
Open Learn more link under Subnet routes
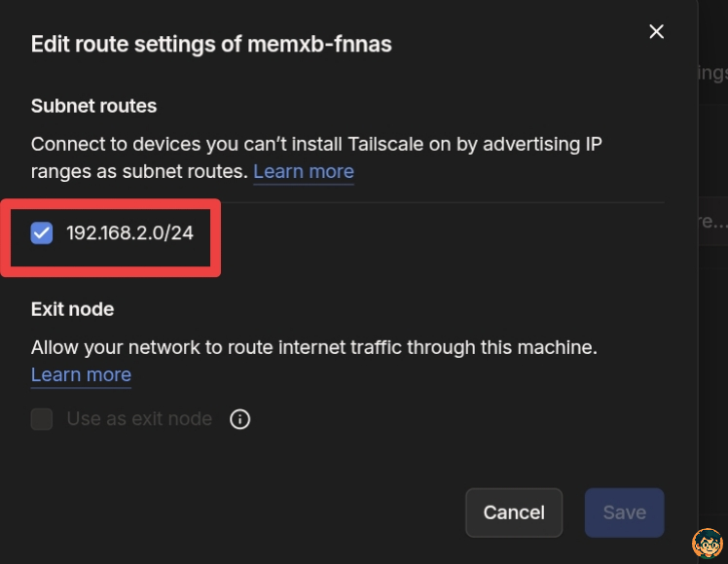pyautogui.click(x=304, y=172)
